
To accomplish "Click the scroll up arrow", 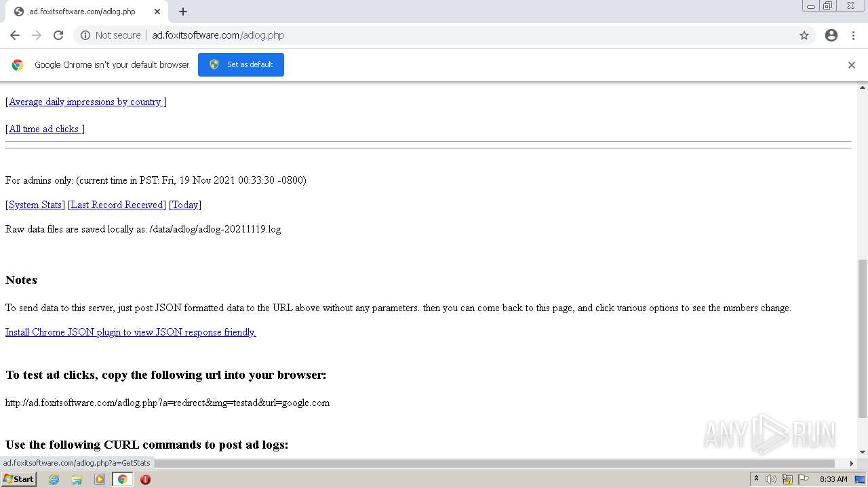I will tap(863, 87).
